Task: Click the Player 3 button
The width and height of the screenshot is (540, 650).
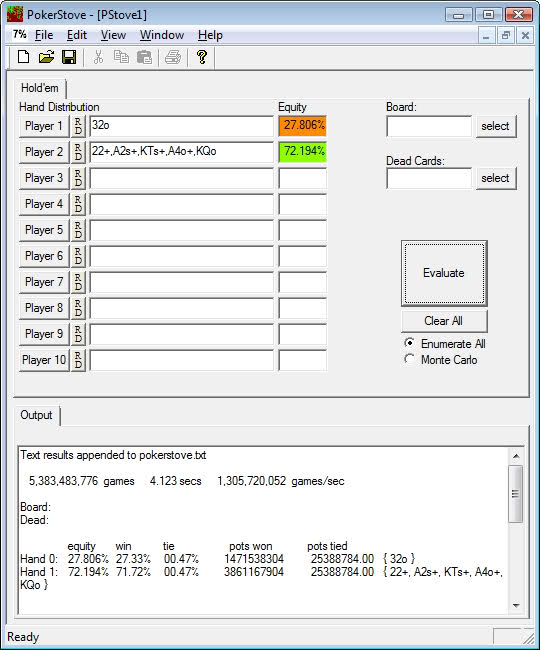Action: 44,178
